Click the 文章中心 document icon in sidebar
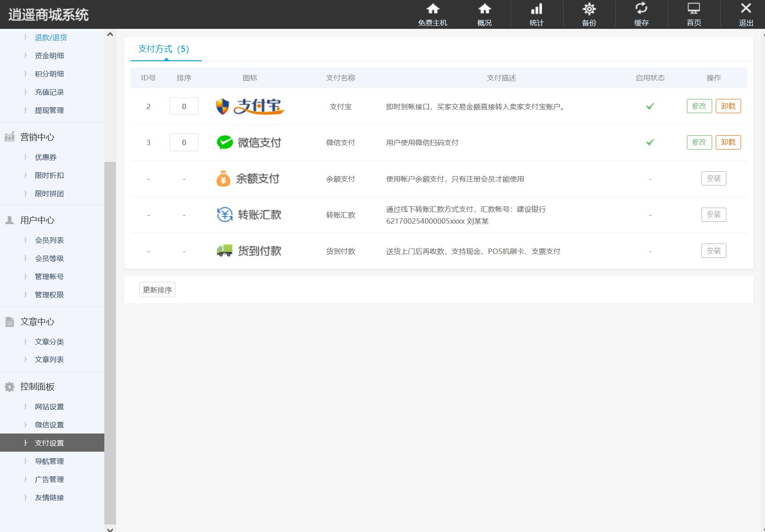This screenshot has width=765, height=532. (x=9, y=322)
